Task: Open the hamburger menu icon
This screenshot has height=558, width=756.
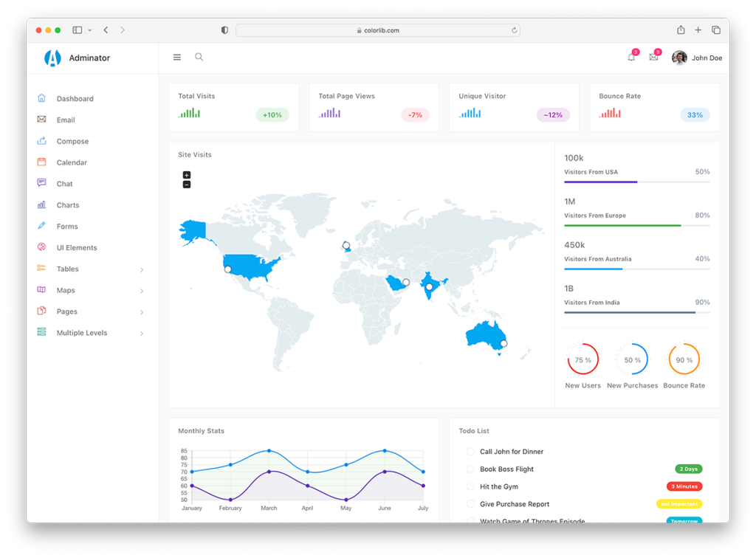Action: (176, 58)
